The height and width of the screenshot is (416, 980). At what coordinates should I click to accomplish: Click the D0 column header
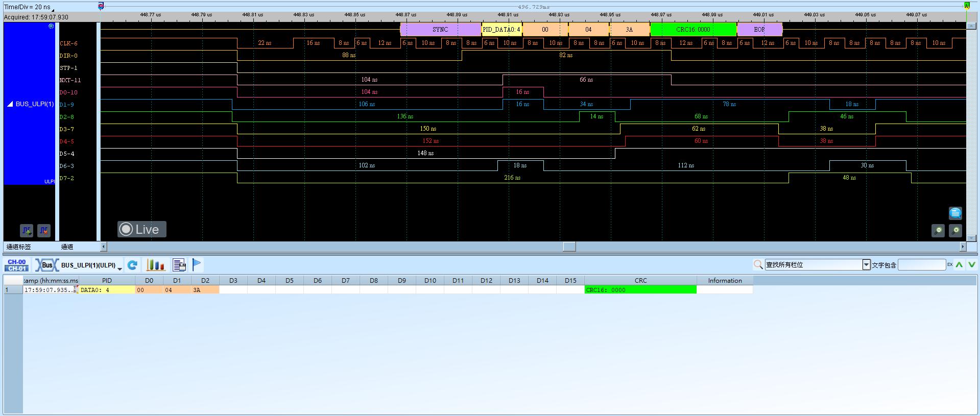point(149,281)
